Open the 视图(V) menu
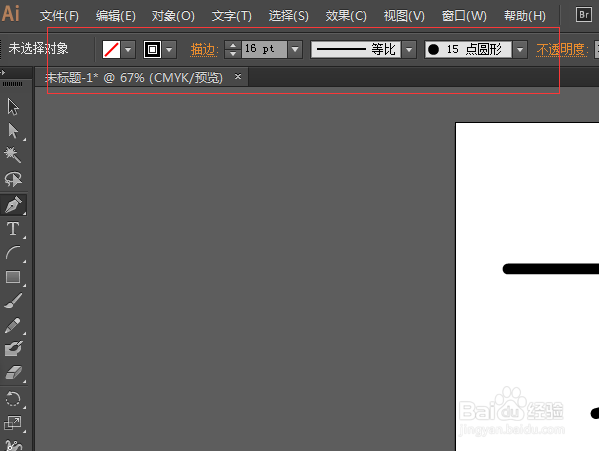 click(404, 16)
